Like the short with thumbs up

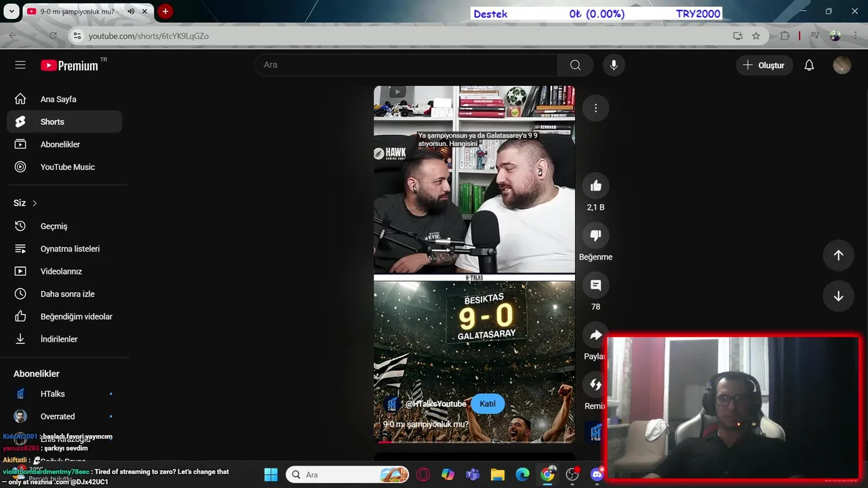tap(595, 186)
